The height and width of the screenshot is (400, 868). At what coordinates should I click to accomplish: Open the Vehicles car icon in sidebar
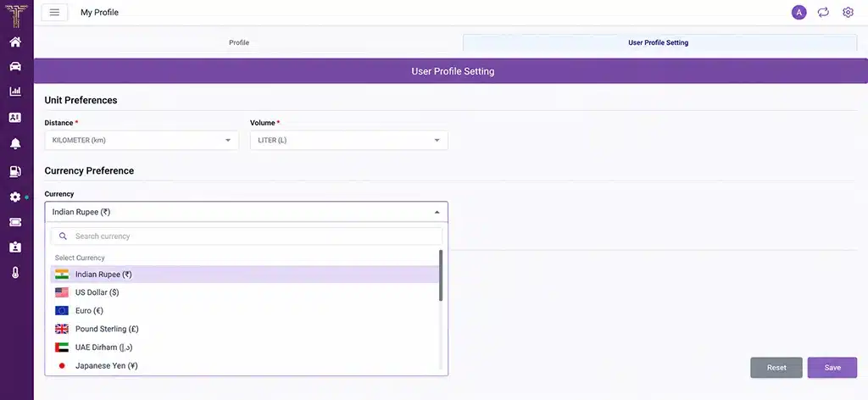(x=15, y=66)
